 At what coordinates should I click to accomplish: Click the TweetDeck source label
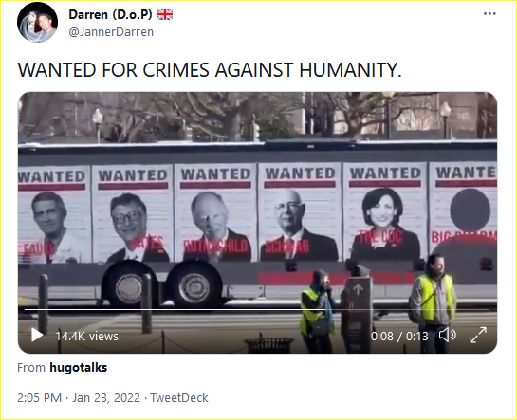179,397
